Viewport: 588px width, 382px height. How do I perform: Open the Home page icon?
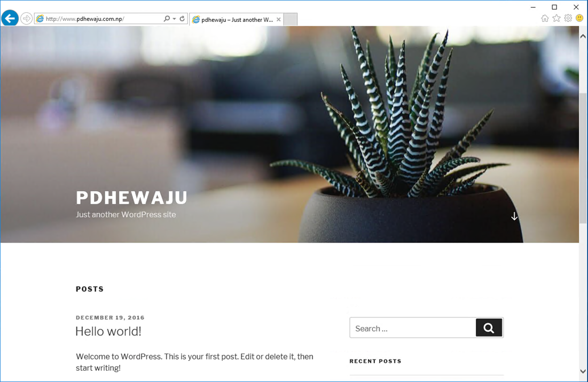(545, 18)
